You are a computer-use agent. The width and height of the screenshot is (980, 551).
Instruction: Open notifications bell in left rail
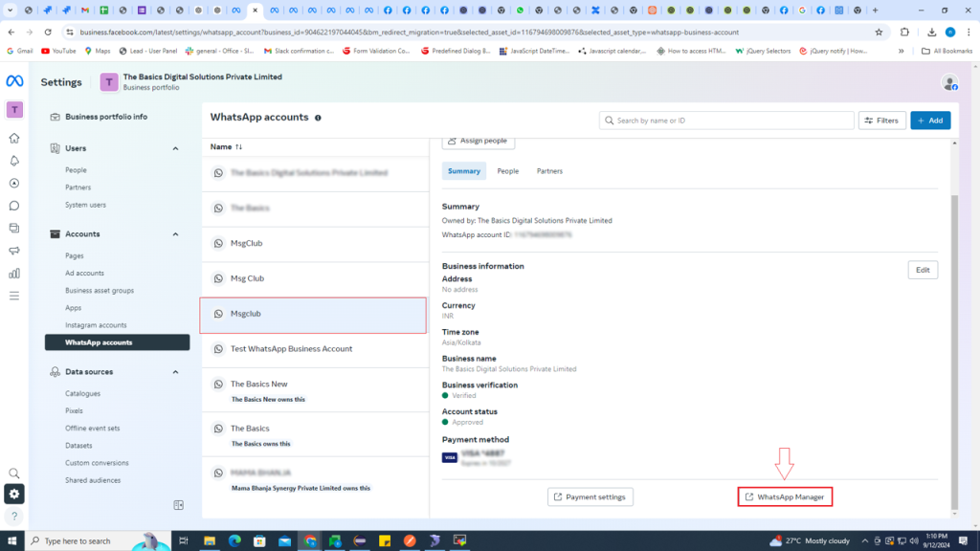14,161
